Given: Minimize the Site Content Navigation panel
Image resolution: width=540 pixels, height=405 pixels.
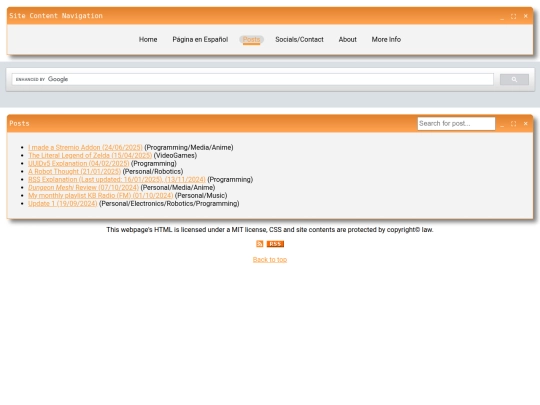Looking at the screenshot, I should [x=502, y=16].
